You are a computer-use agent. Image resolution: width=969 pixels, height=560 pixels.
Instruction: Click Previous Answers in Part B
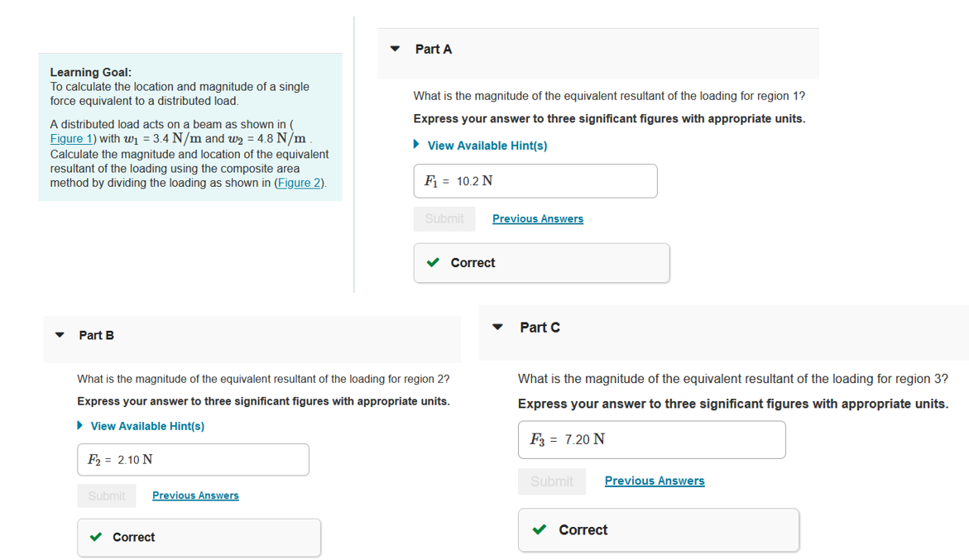coord(195,495)
